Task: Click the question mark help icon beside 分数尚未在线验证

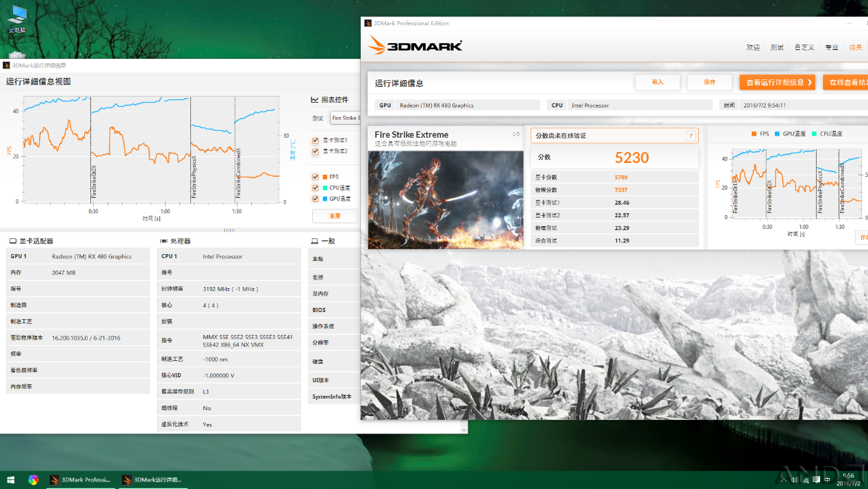Action: [691, 136]
